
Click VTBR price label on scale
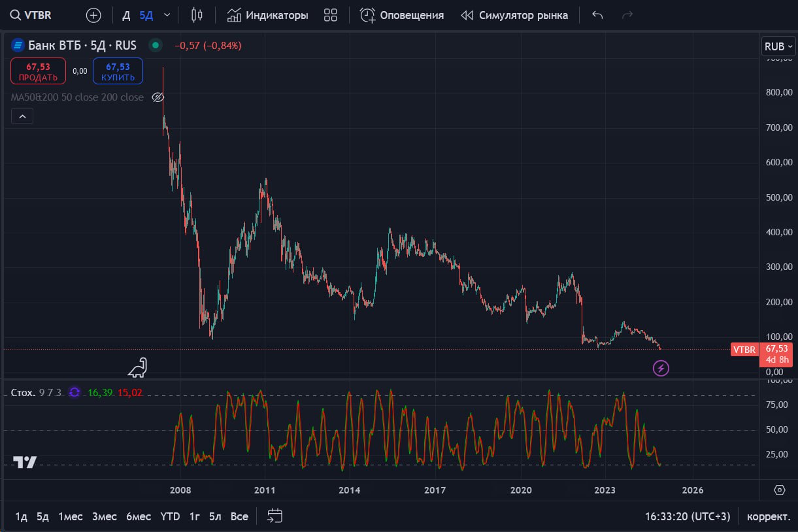pyautogui.click(x=744, y=350)
